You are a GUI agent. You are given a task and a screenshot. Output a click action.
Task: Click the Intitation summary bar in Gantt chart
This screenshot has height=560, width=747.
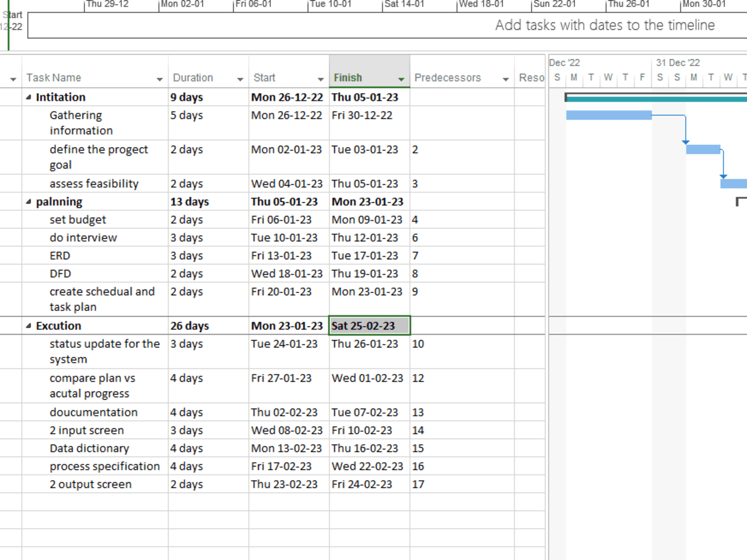point(656,98)
